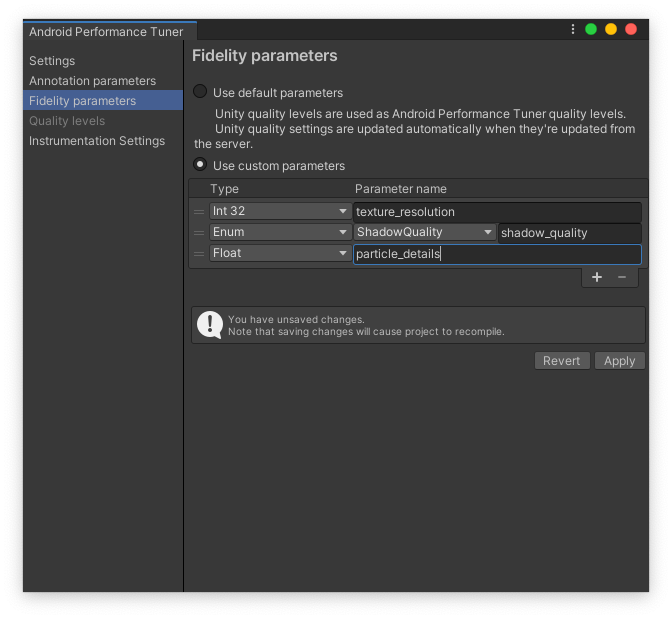
Task: Go to Settings in the sidebar
Action: click(x=52, y=61)
